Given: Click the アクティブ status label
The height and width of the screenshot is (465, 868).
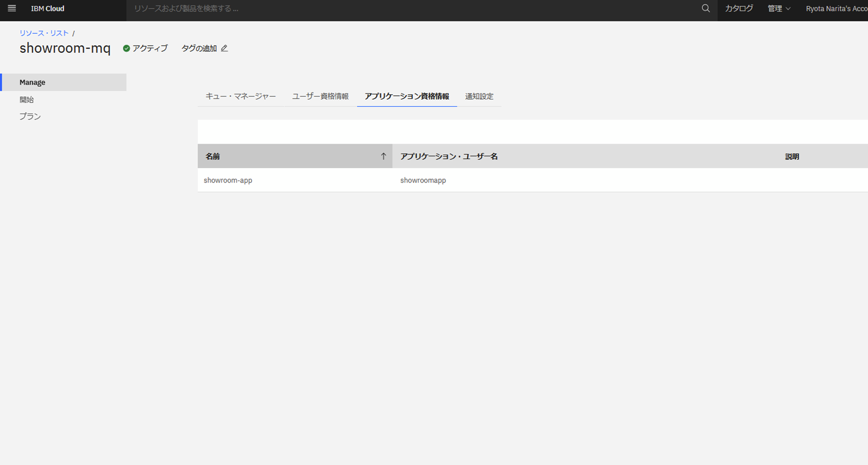Looking at the screenshot, I should pos(150,48).
